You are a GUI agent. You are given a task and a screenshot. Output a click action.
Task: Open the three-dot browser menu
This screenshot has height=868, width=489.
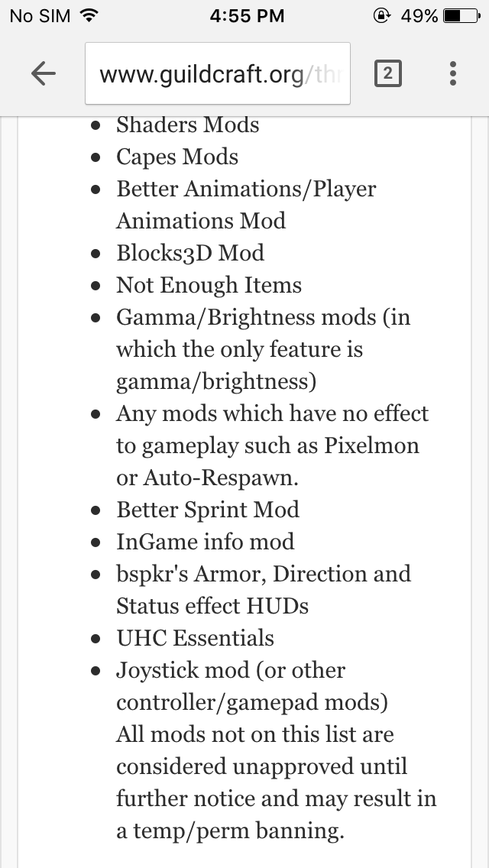452,73
